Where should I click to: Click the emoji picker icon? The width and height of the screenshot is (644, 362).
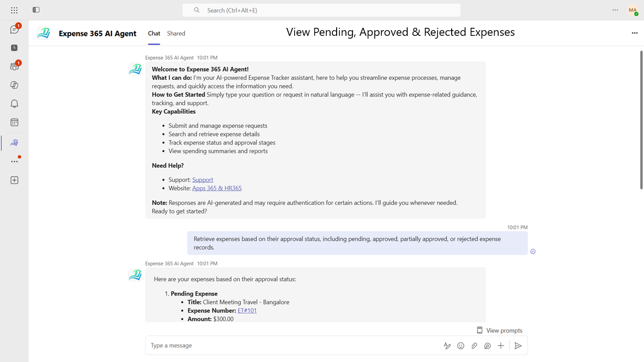461,346
